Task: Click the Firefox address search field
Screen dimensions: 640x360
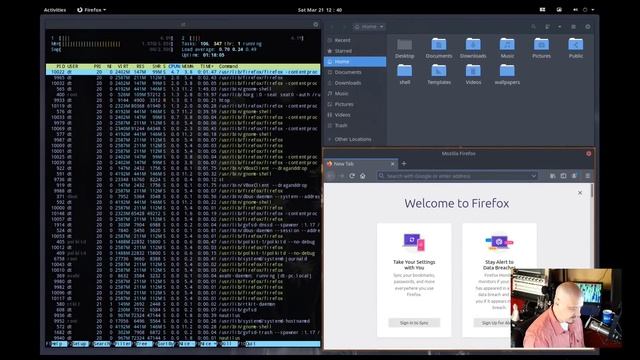Action: [457, 176]
